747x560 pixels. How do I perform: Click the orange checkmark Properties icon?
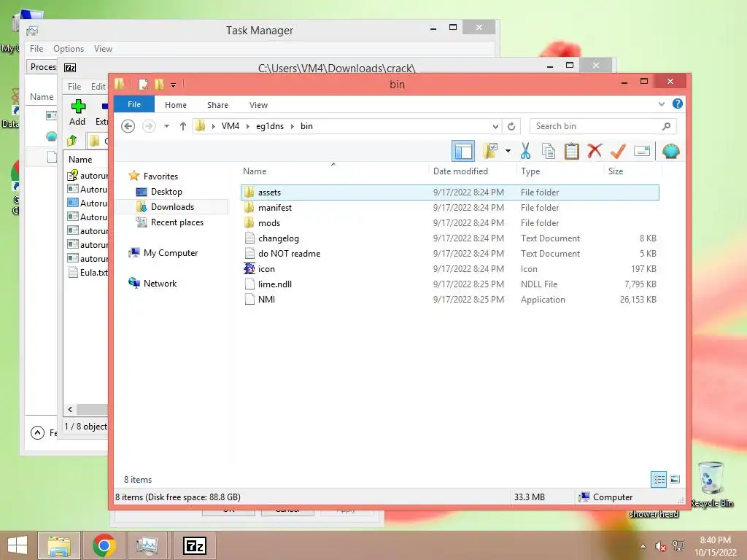[x=618, y=151]
